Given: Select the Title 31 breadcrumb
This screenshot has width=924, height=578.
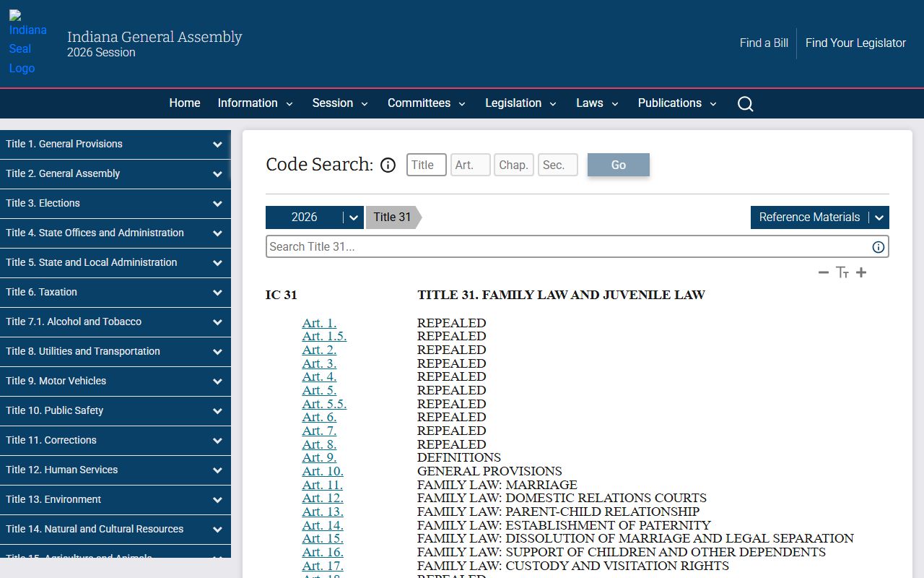Looking at the screenshot, I should tap(393, 217).
